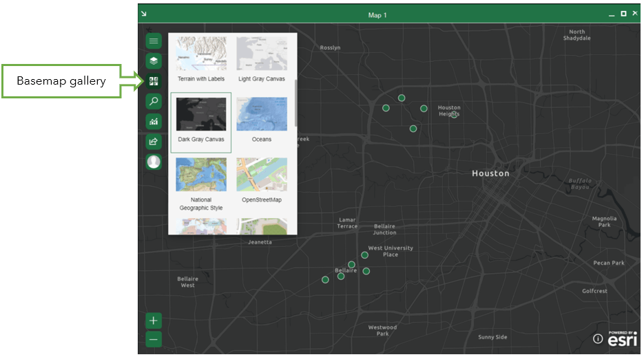Click the 'OpenStreetMap' caption text
Viewport: 644px width, 357px height.
(x=262, y=200)
